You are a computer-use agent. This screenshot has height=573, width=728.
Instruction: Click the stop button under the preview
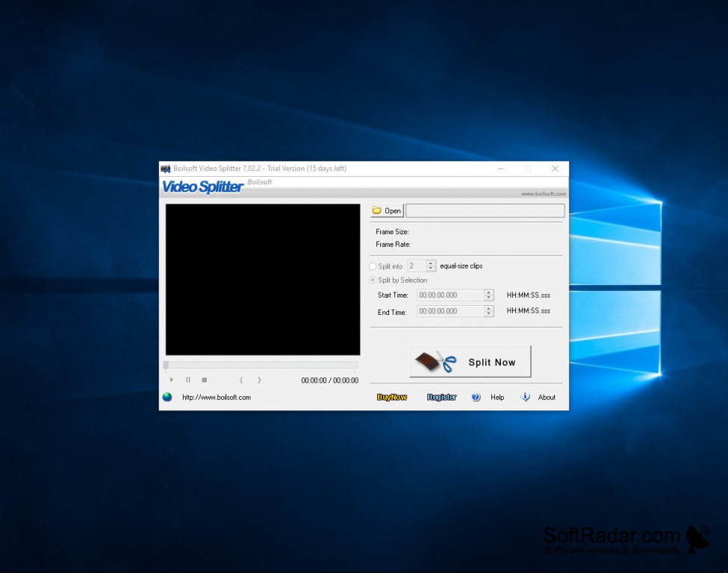coord(205,380)
